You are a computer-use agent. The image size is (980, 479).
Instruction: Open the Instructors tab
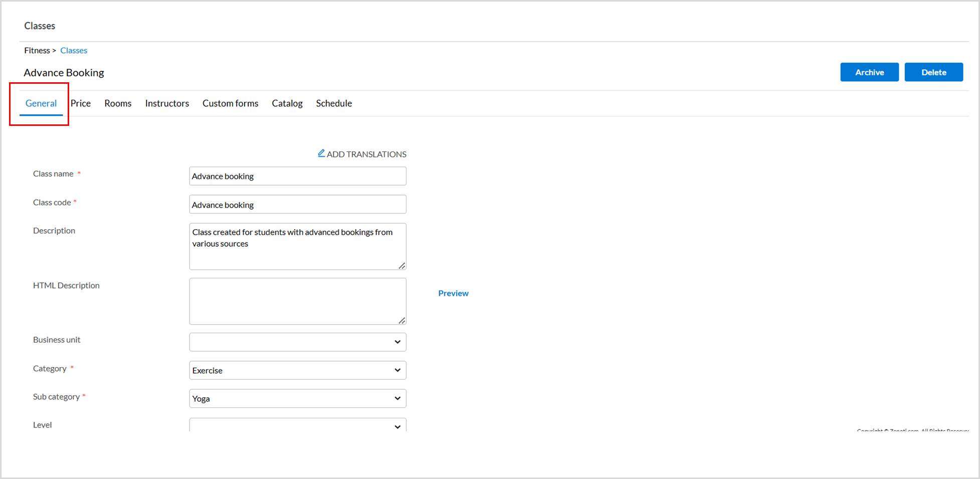click(167, 103)
